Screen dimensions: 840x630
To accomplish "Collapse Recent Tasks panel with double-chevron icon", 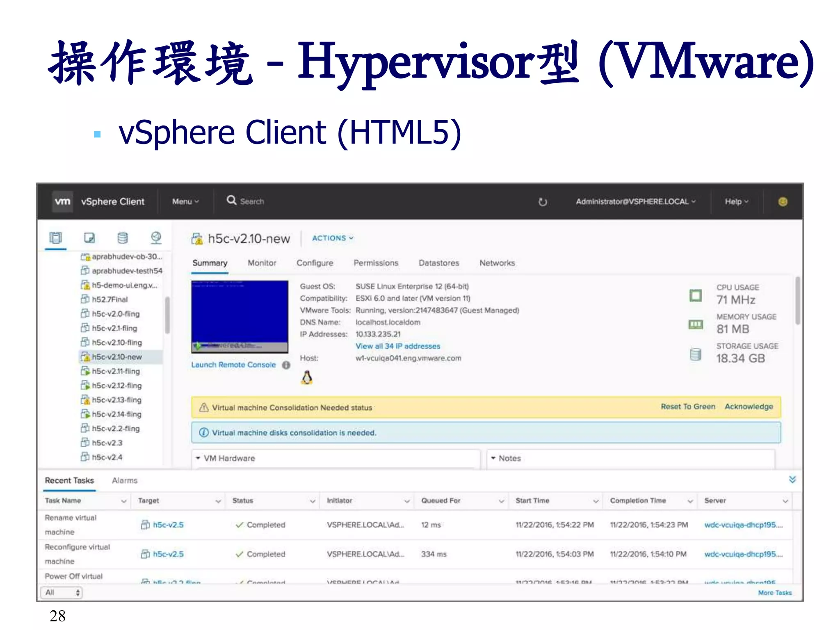I will point(792,479).
